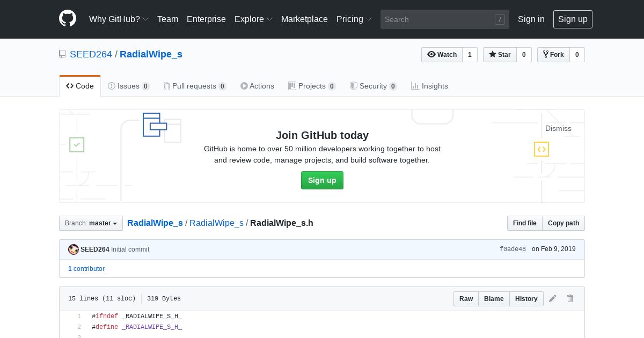Focus the Search field
Image resolution: width=644 pixels, height=338 pixels.
point(445,19)
